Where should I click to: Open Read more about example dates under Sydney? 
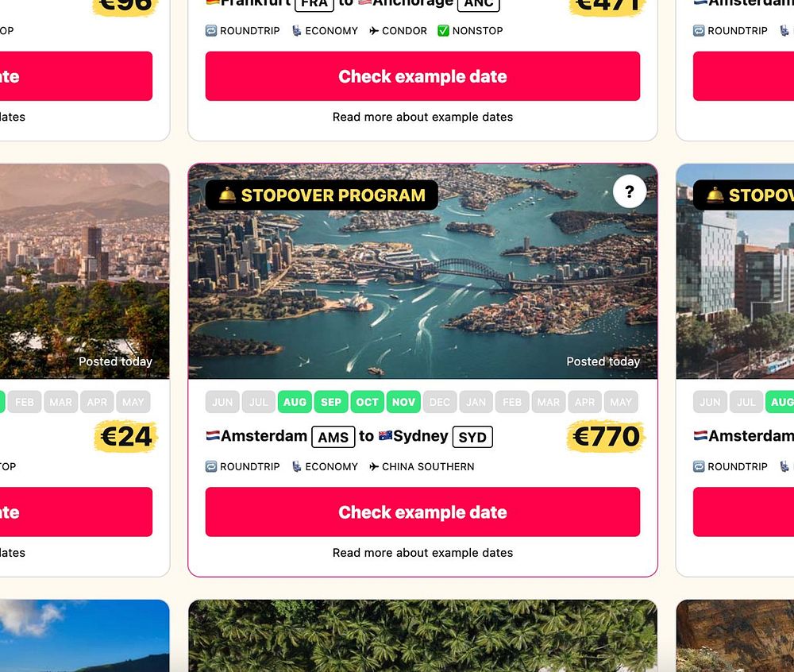423,553
